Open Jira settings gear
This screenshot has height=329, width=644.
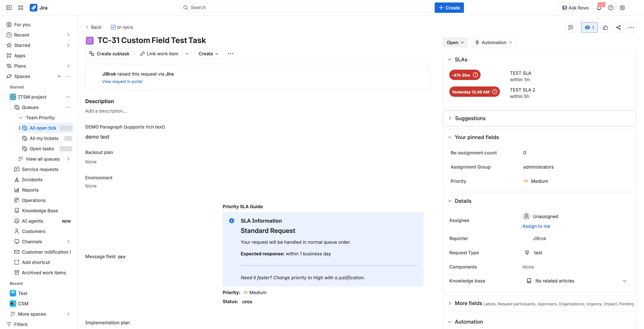(622, 8)
